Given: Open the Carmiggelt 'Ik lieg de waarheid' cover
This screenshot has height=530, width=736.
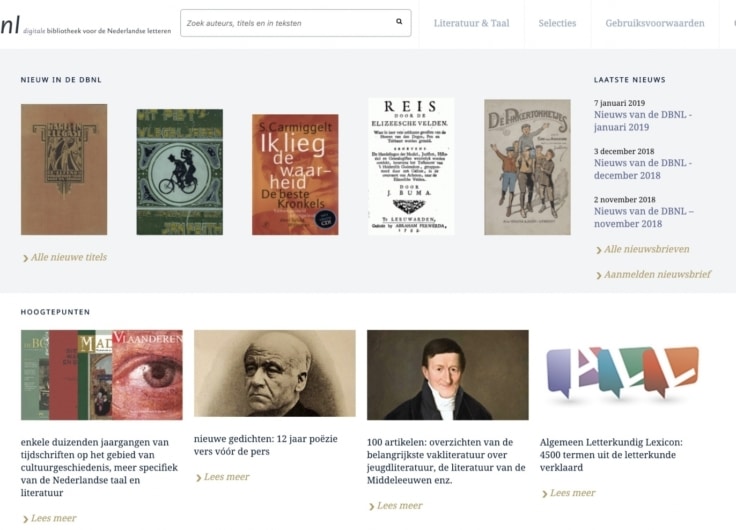Looking at the screenshot, I should point(295,174).
